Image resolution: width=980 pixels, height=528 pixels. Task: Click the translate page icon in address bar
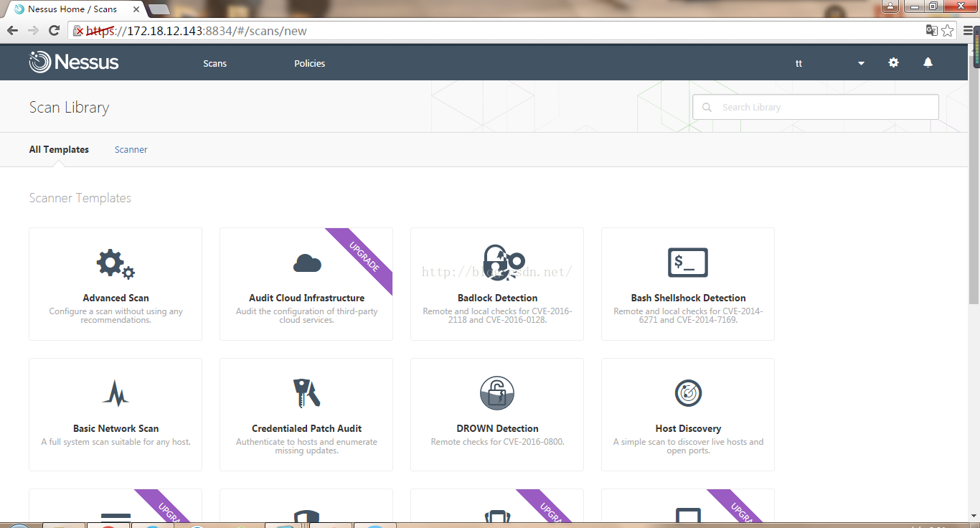pyautogui.click(x=931, y=30)
